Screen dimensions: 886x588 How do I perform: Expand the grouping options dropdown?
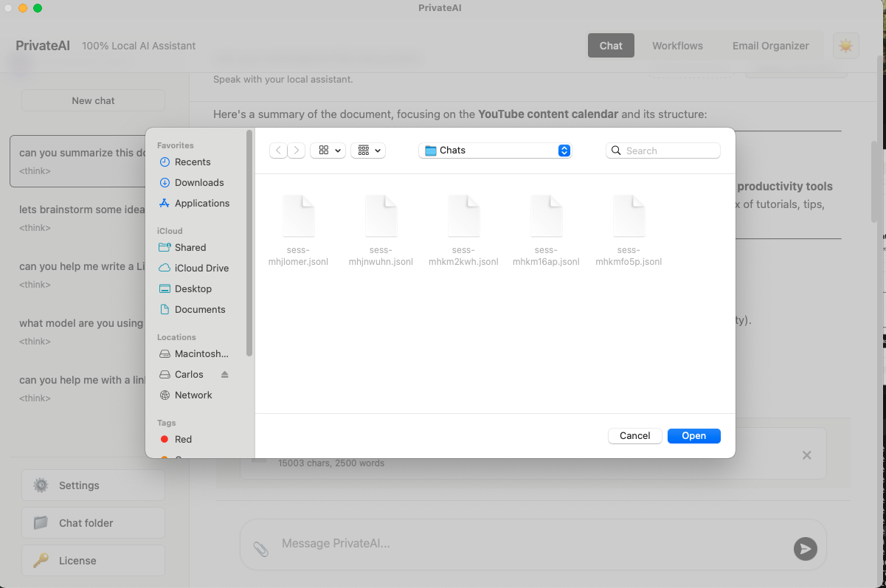point(369,151)
